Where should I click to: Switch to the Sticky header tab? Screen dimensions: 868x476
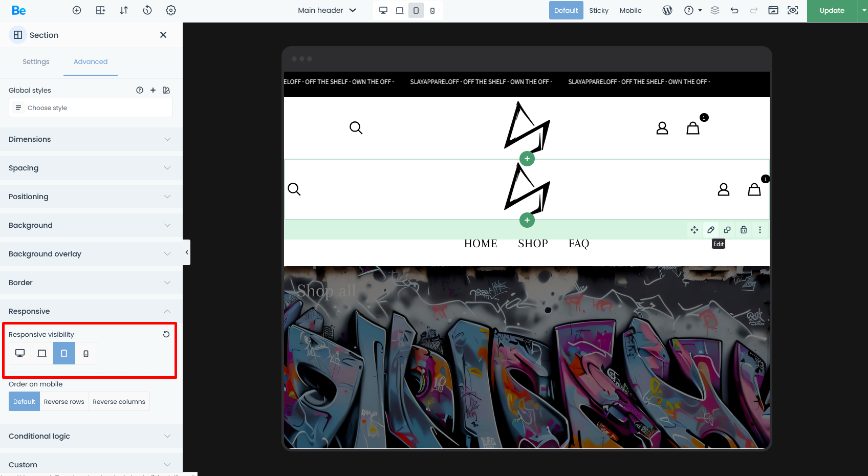point(599,10)
